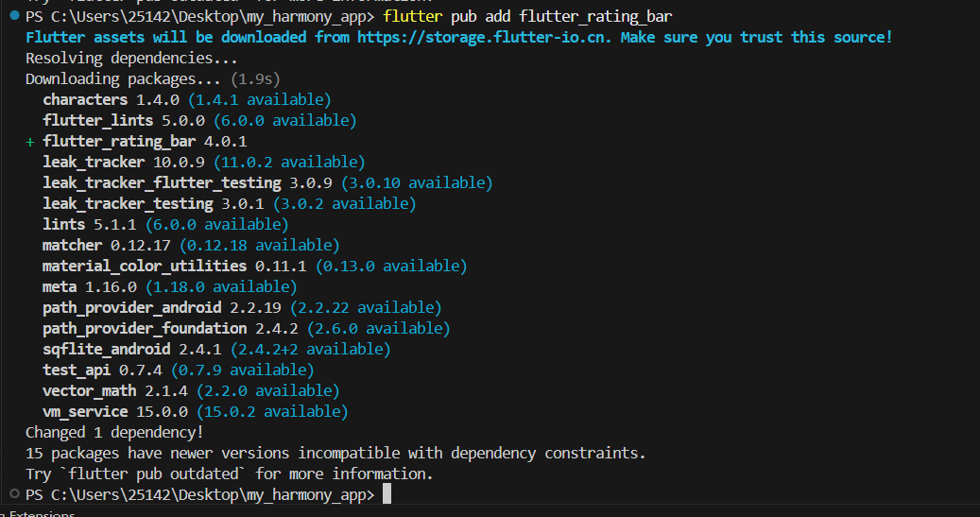Viewport: 980px width, 517px height.
Task: Click the 'vm_service' package name
Action: pos(85,411)
